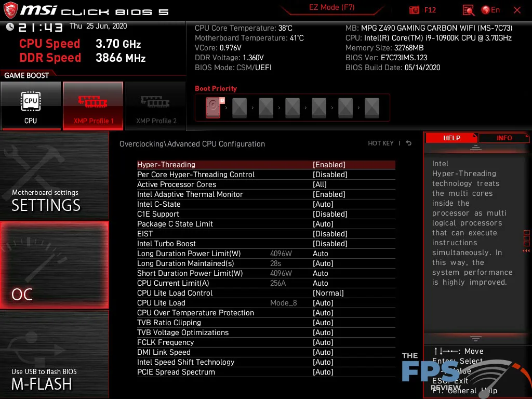Click the CPU Core Temperature 38°C reading
Viewport: 532px width, 399px height.
point(243,28)
